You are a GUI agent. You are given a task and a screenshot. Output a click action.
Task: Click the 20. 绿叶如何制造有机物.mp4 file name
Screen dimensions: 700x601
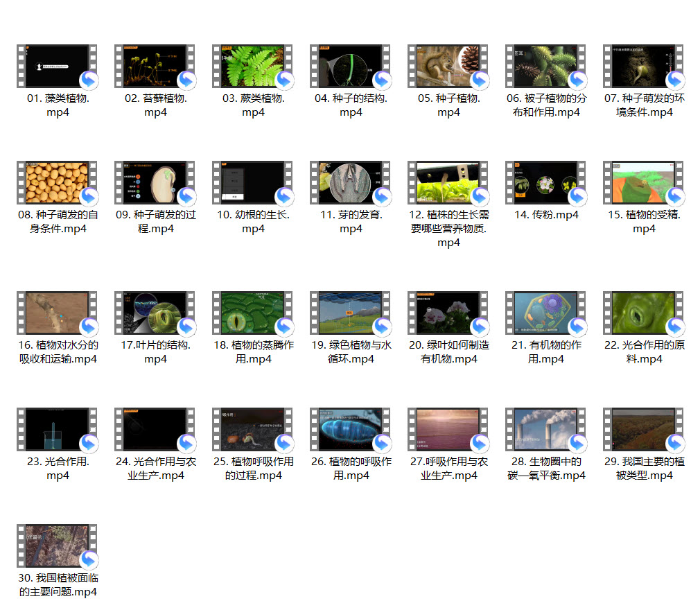448,352
